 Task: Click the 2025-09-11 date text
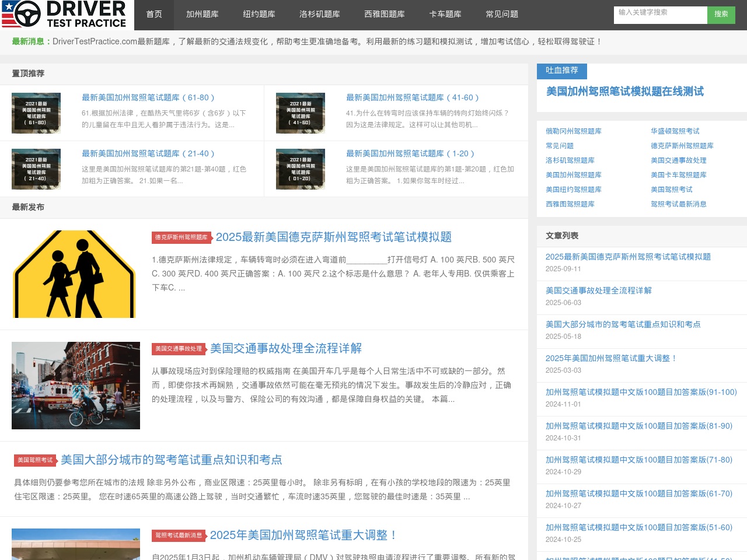[x=563, y=269]
